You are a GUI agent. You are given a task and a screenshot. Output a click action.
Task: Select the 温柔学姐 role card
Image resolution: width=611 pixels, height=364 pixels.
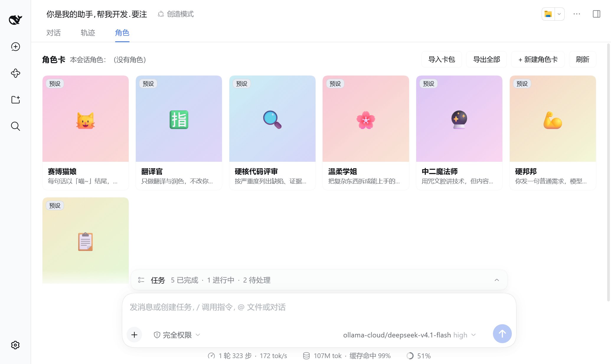pyautogui.click(x=366, y=133)
